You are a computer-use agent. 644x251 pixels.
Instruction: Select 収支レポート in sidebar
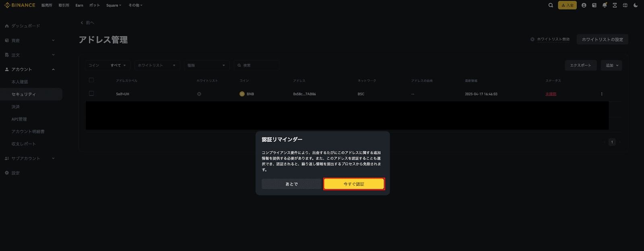23,144
